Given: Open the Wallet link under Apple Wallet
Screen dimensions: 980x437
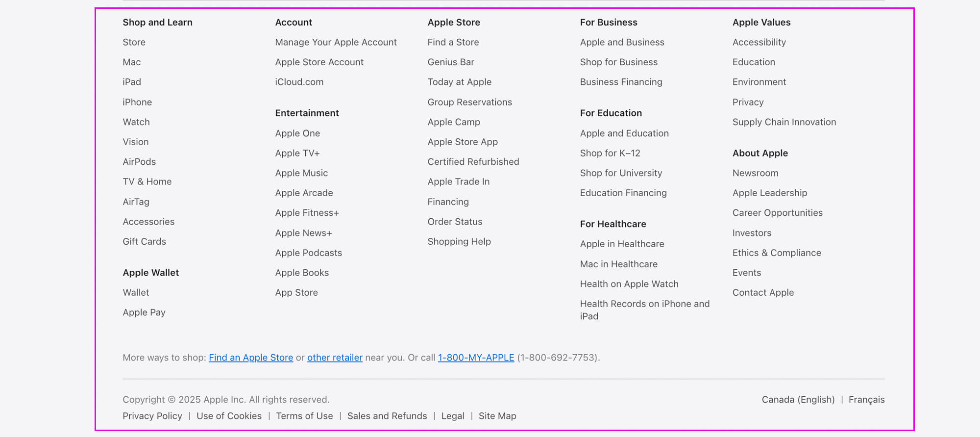Looking at the screenshot, I should coord(136,292).
